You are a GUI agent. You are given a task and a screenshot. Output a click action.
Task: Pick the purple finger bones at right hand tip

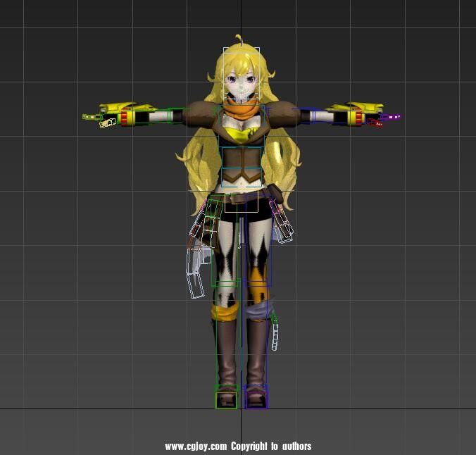(x=392, y=118)
